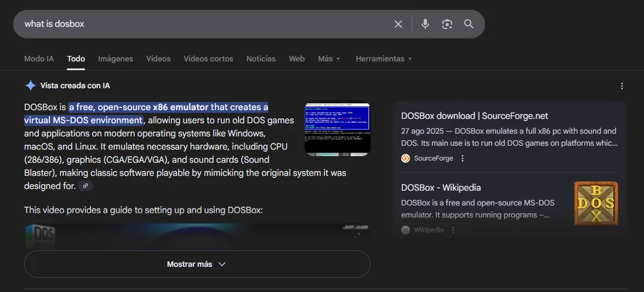This screenshot has height=292, width=644.
Task: Select the Todo tab
Action: [76, 59]
